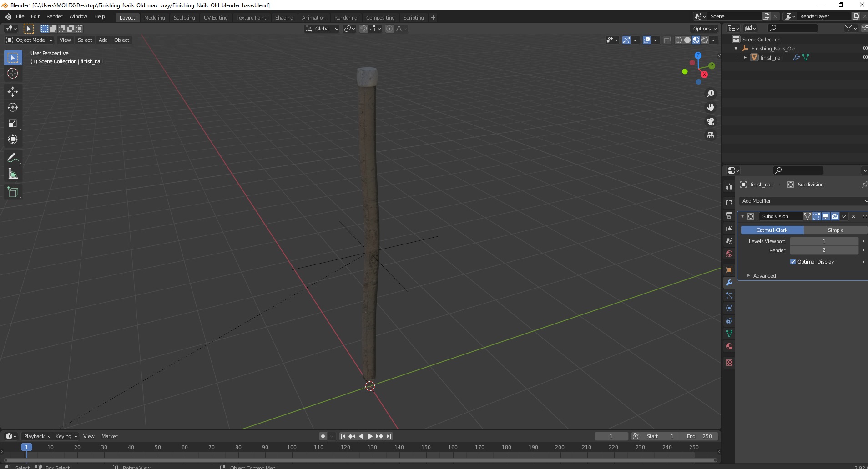Toggle modifier display in viewport
Viewport: 868px width, 469px height.
point(825,216)
